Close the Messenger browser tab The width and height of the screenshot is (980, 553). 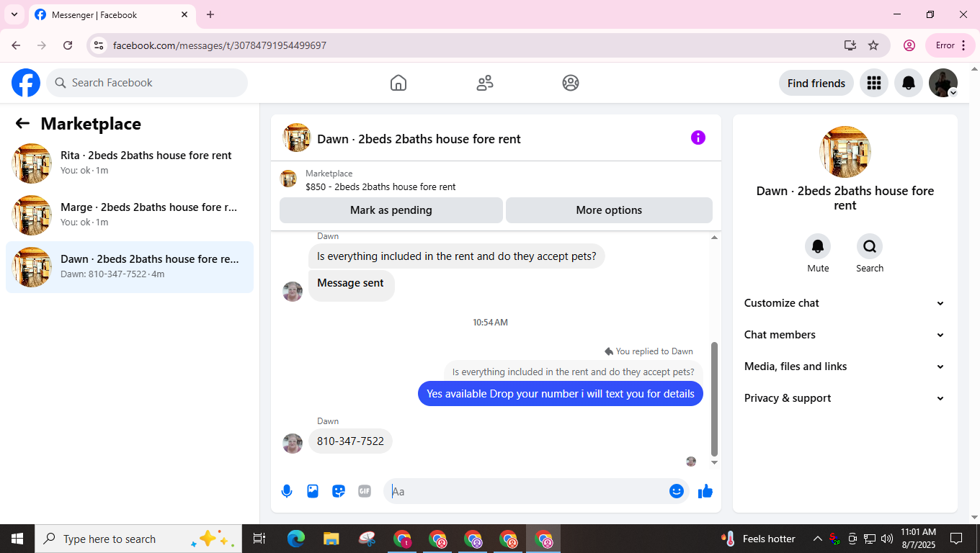(184, 14)
